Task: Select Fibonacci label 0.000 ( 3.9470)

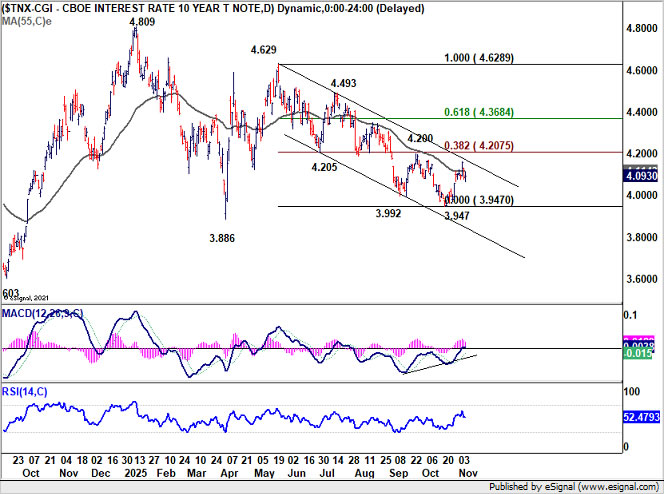Action: (x=479, y=200)
